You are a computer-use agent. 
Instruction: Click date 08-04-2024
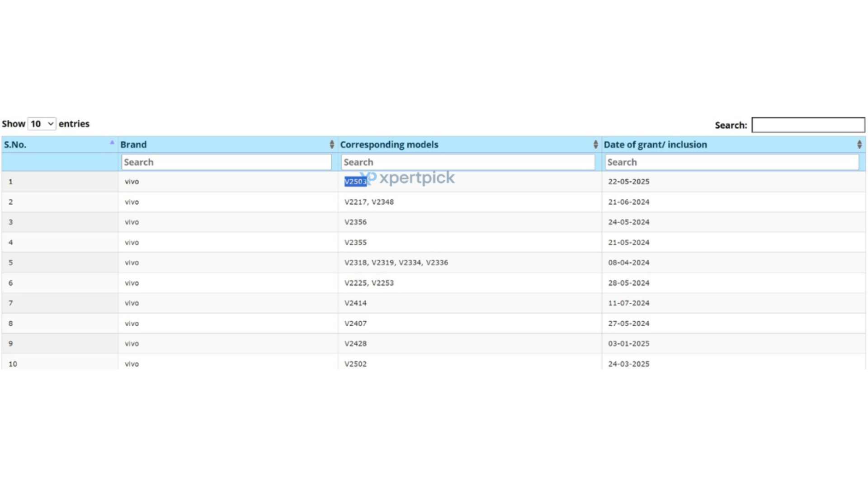pyautogui.click(x=628, y=263)
